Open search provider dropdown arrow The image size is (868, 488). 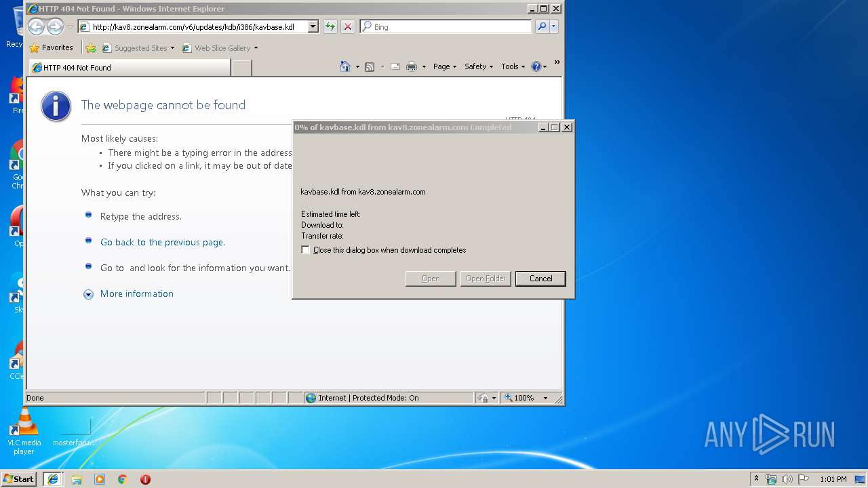(x=554, y=26)
